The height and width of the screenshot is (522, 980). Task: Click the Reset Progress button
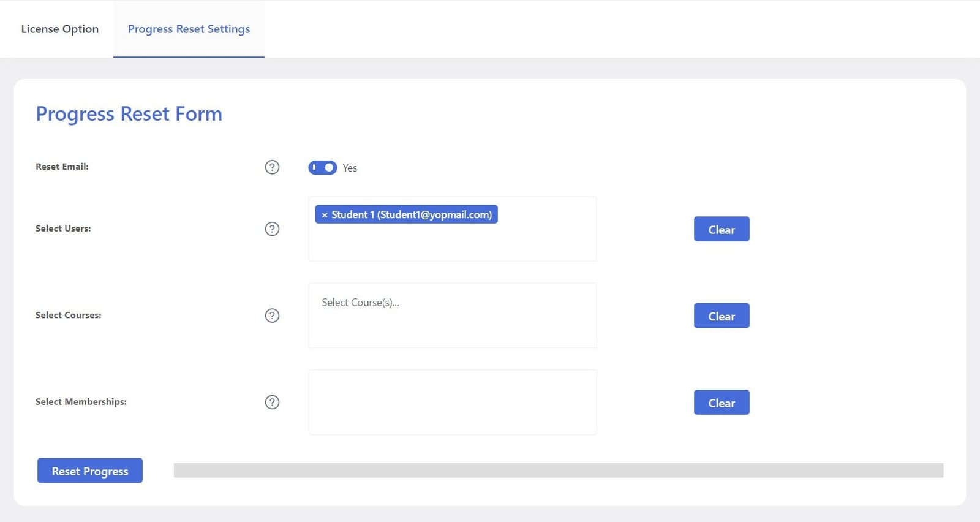(x=90, y=471)
